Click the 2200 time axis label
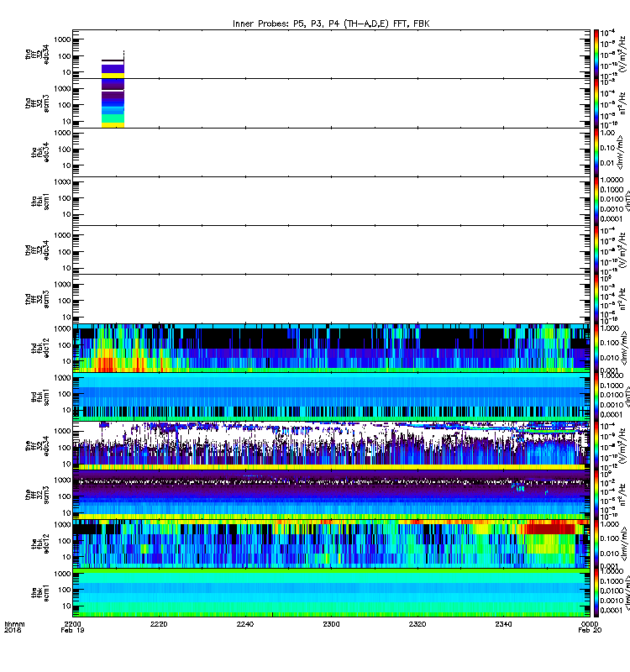Viewport: 630px width, 672px height. point(72,624)
